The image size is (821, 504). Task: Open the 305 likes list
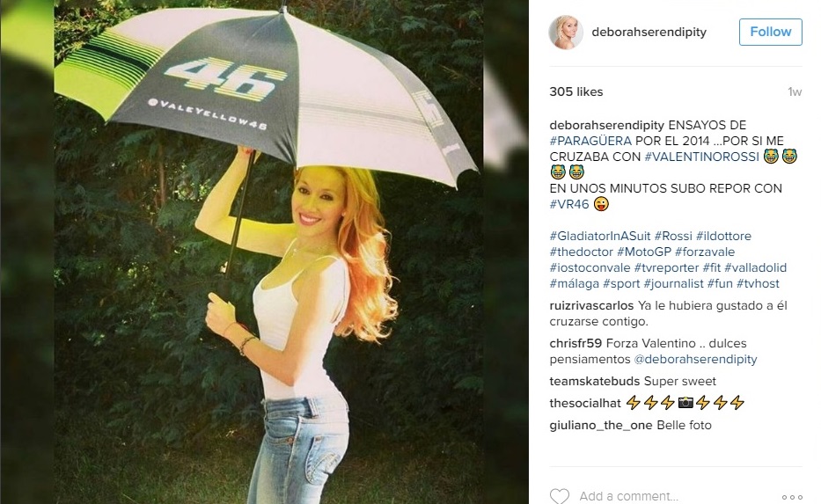tap(576, 91)
